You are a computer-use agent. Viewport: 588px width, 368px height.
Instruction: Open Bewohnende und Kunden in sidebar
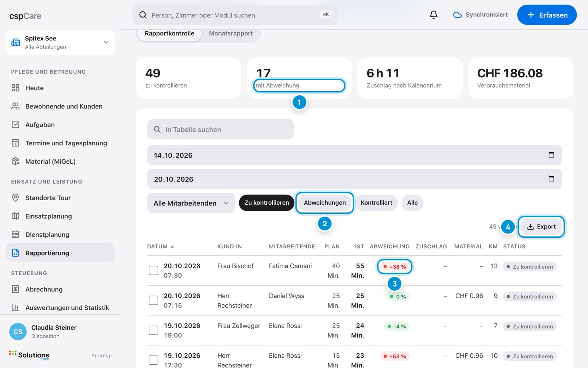click(x=60, y=106)
